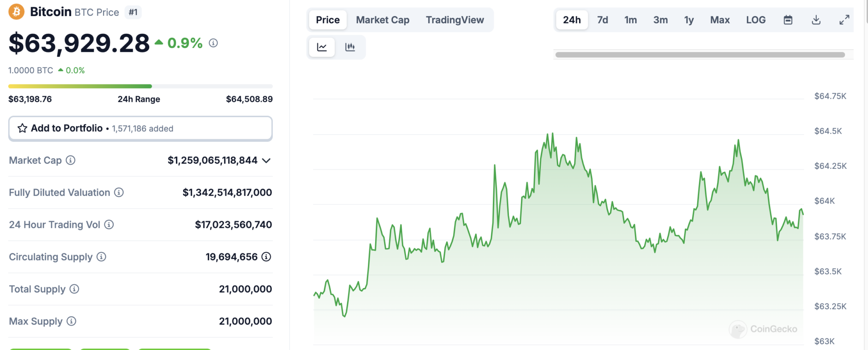Click the Bitcoin orange logo icon
This screenshot has width=868, height=350.
pos(17,11)
